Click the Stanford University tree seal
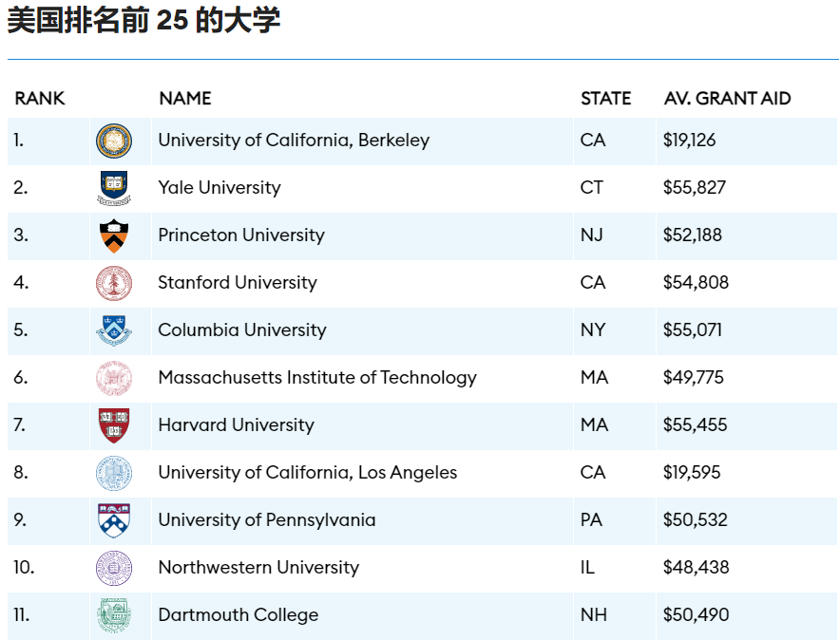The height and width of the screenshot is (640, 840). [x=114, y=283]
